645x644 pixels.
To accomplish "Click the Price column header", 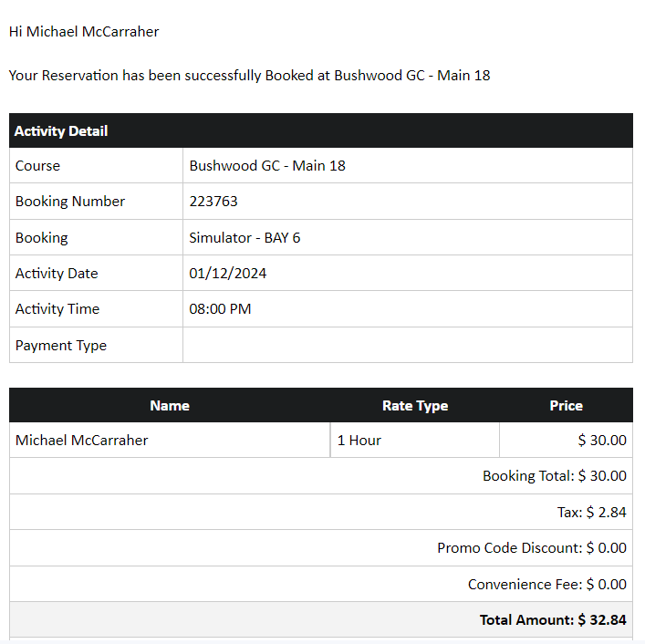I will pos(566,406).
